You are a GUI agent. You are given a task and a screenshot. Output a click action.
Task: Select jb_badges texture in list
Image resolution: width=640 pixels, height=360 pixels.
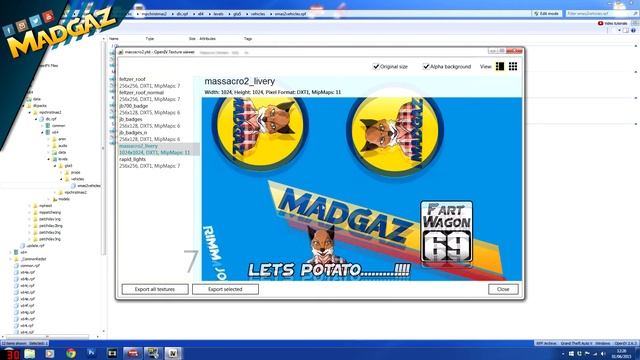(159, 122)
